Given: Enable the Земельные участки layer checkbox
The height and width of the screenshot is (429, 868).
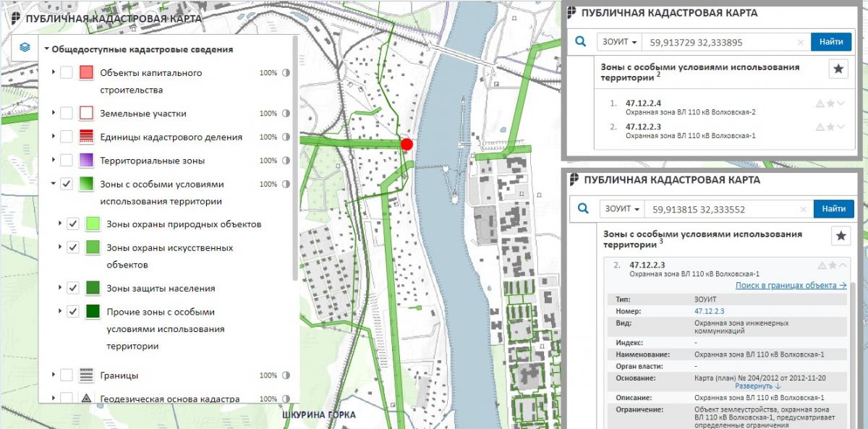Looking at the screenshot, I should [x=67, y=114].
